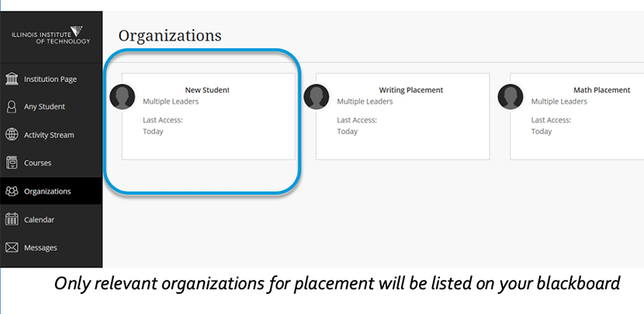Image resolution: width=644 pixels, height=314 pixels.
Task: Click the Math Placement avatar thumbnail
Action: click(x=511, y=97)
